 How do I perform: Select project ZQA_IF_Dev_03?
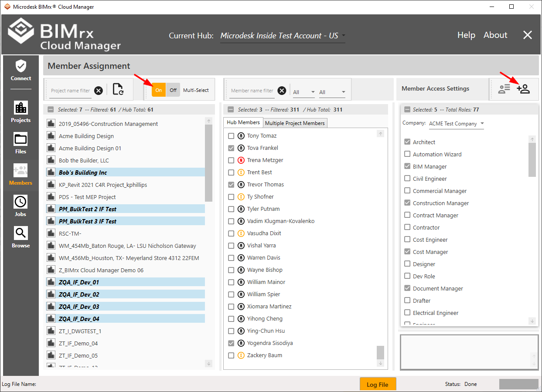click(126, 307)
